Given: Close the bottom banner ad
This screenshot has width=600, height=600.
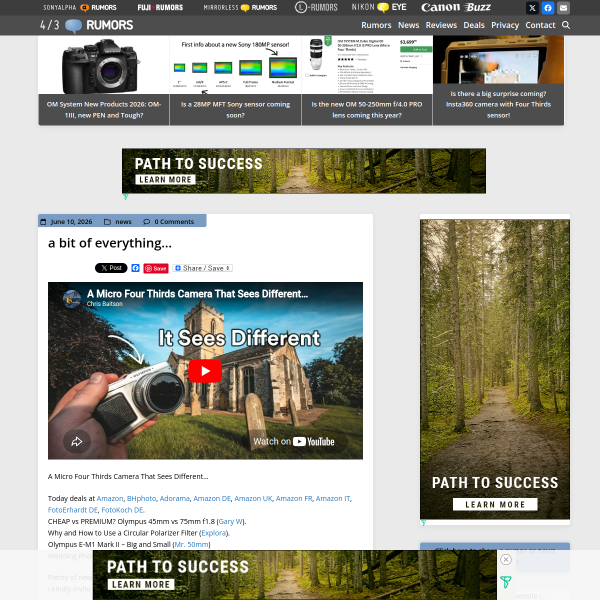Looking at the screenshot, I should pyautogui.click(x=505, y=559).
